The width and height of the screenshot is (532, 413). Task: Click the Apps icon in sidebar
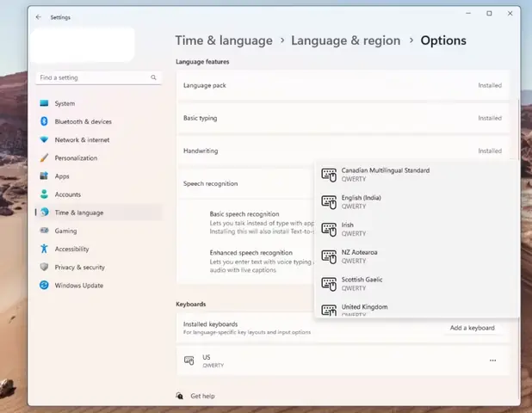[44, 176]
